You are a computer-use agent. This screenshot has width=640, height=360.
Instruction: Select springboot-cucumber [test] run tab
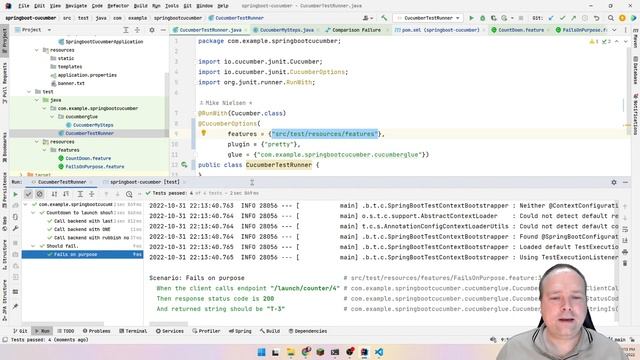point(144,182)
